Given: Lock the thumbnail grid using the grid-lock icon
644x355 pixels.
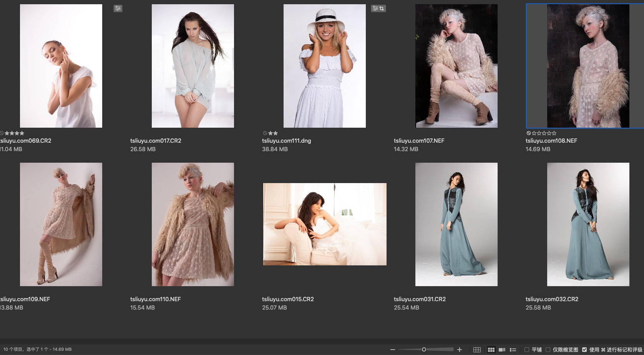Looking at the screenshot, I should pos(477,350).
